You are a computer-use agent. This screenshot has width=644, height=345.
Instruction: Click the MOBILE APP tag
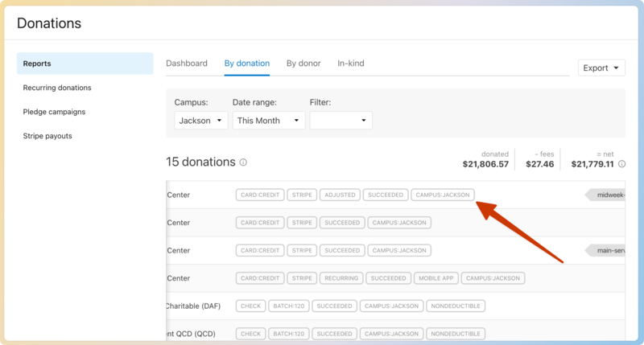coord(435,278)
